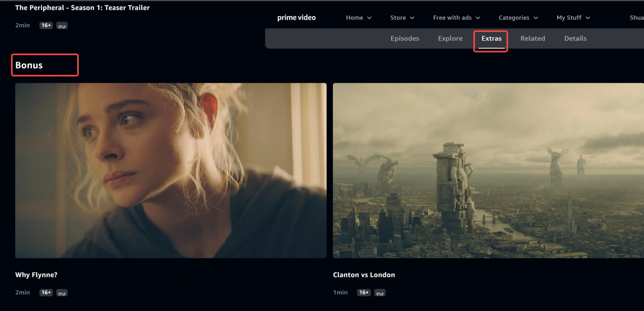Open the Related tab

coord(533,39)
